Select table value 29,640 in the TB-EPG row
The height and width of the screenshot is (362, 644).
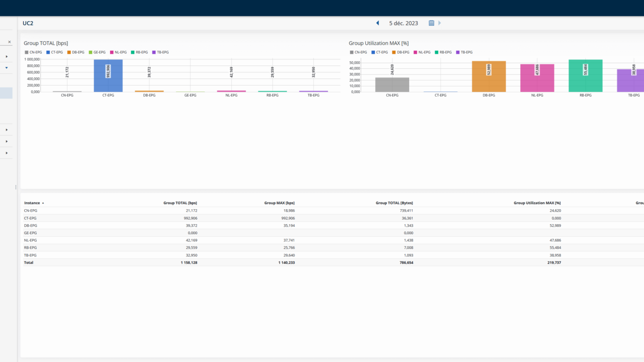[289, 255]
